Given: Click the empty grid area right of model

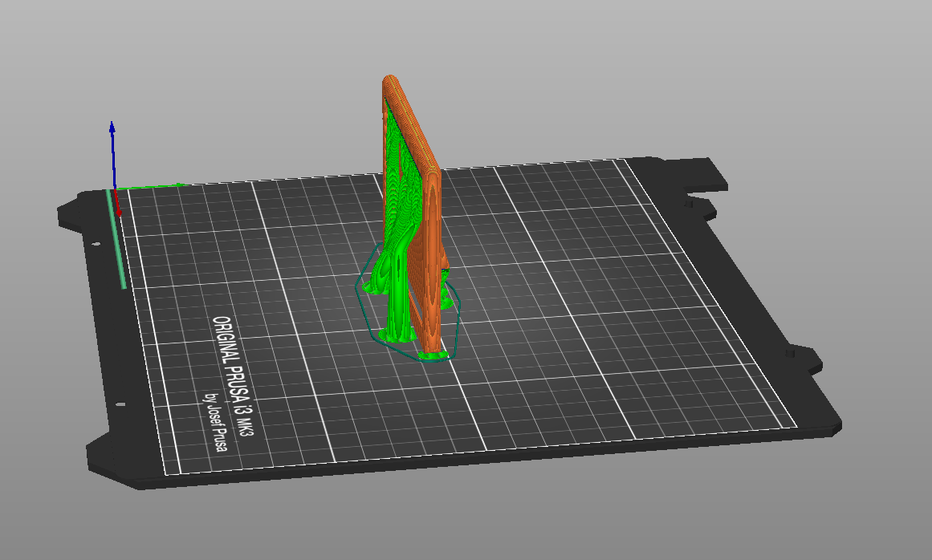Looking at the screenshot, I should [594, 297].
